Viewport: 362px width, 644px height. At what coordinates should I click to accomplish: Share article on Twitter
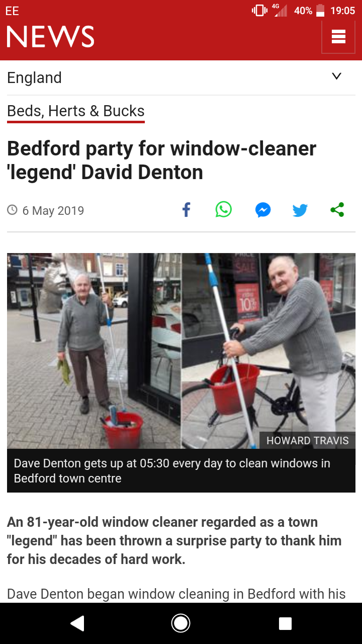300,210
